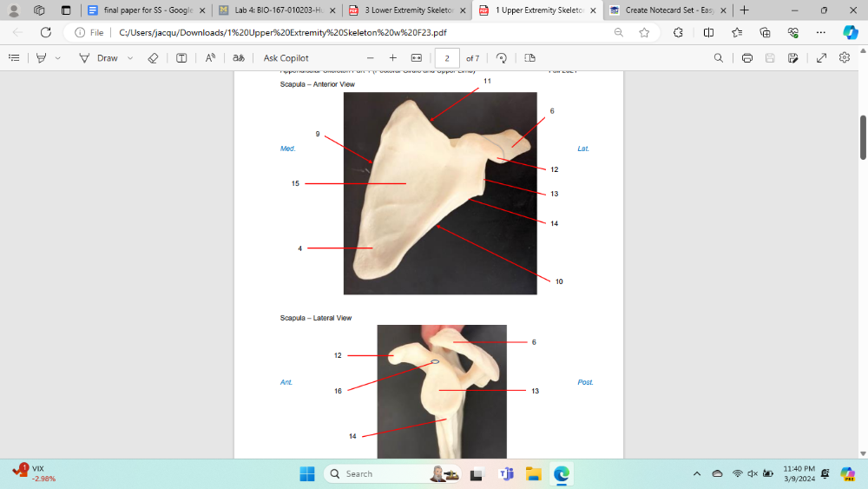This screenshot has height=489, width=868.
Task: Toggle the Add text tool
Action: click(x=181, y=58)
